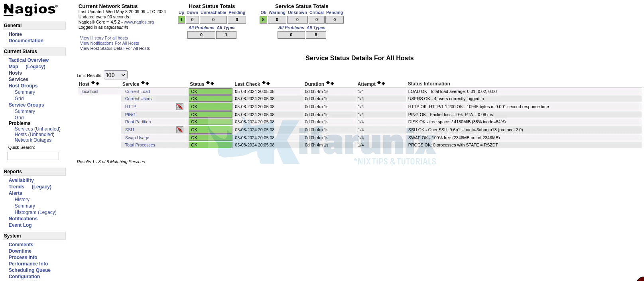This screenshot has width=644, height=281.
Task: Sort Duration column ascending with up arrow
Action: pyautogui.click(x=328, y=83)
